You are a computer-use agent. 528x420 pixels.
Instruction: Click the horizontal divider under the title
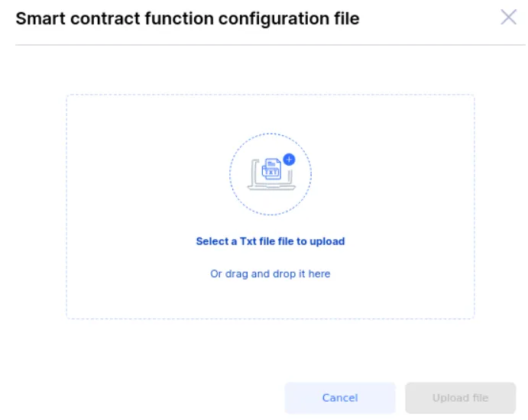coord(270,45)
